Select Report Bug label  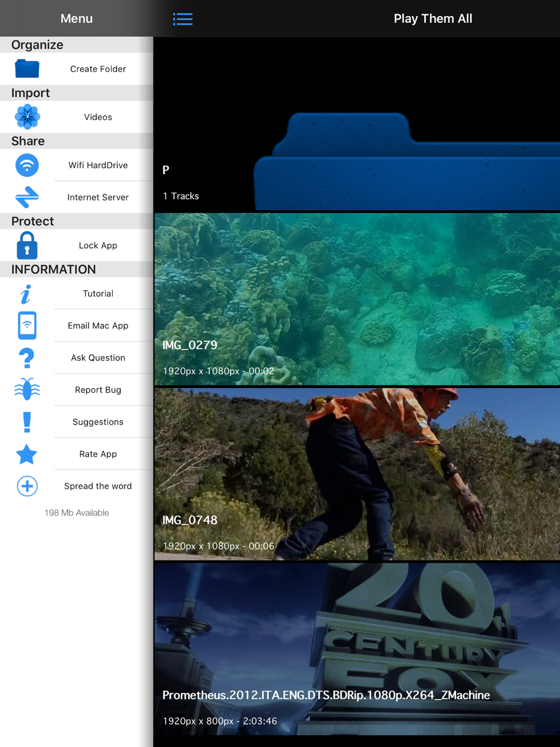pos(98,390)
